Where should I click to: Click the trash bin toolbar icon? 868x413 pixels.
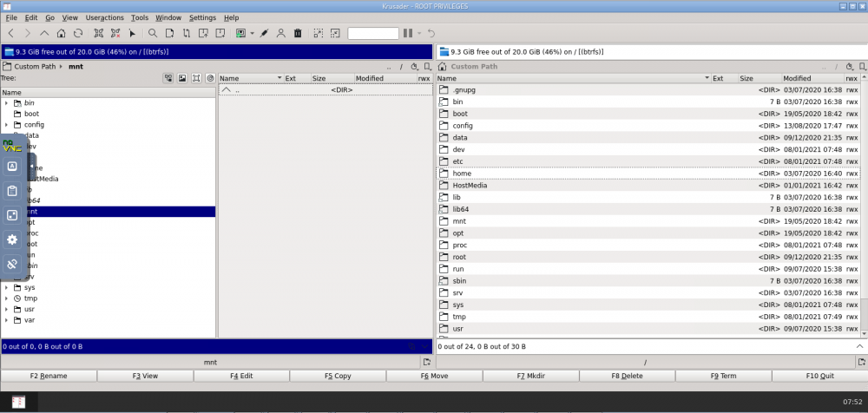pyautogui.click(x=297, y=33)
